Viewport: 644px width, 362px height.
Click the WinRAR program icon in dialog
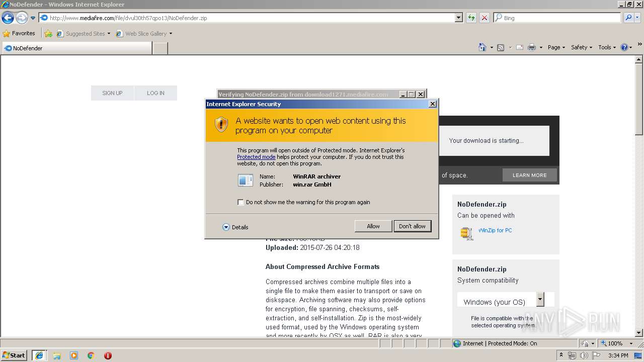point(246,180)
